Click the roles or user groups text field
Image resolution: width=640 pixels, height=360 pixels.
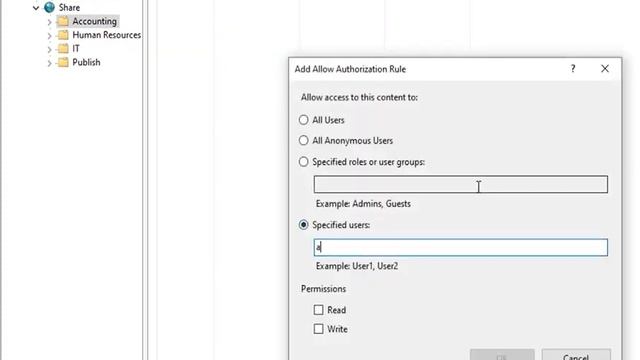click(x=460, y=184)
